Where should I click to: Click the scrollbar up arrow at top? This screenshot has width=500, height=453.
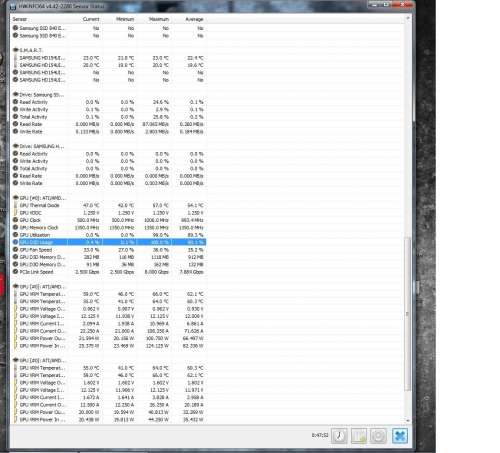[x=407, y=18]
